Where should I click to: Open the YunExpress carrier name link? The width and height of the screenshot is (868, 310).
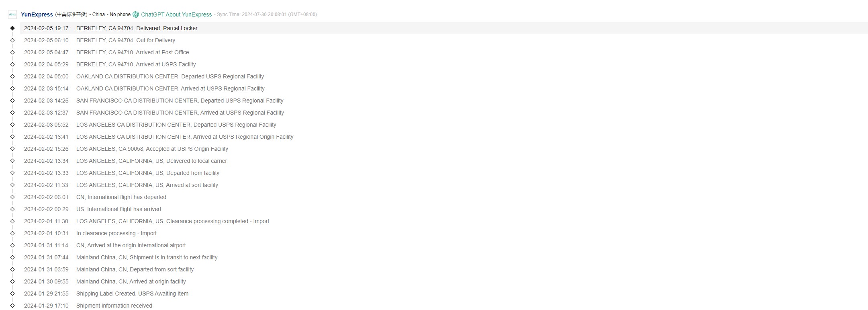coord(37,14)
